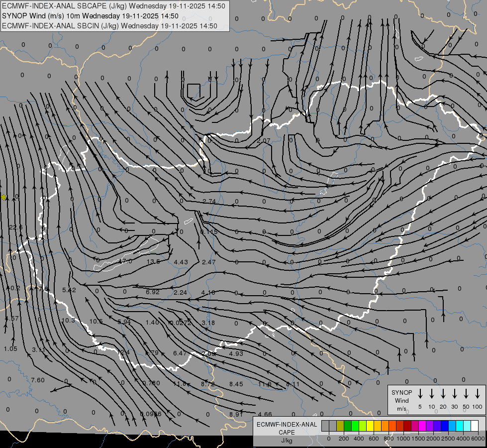Click the 400 tick label on CAPE scale
This screenshot has width=487, height=448.
(359, 439)
